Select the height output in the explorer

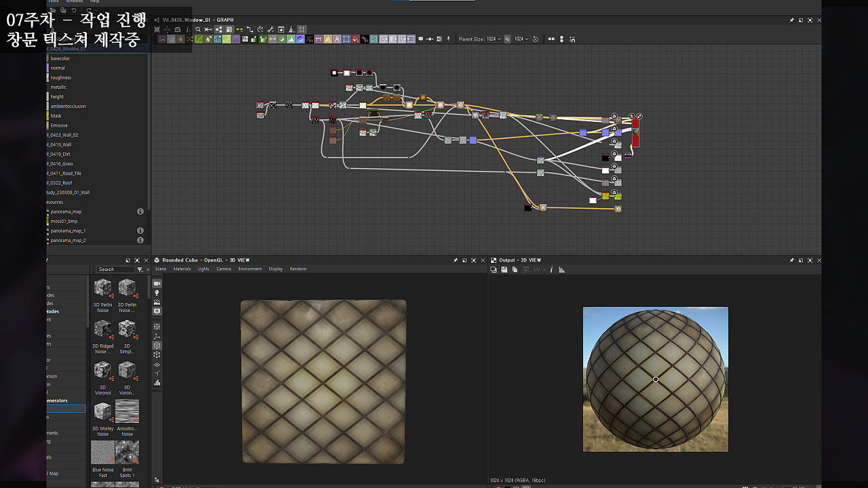coord(57,96)
